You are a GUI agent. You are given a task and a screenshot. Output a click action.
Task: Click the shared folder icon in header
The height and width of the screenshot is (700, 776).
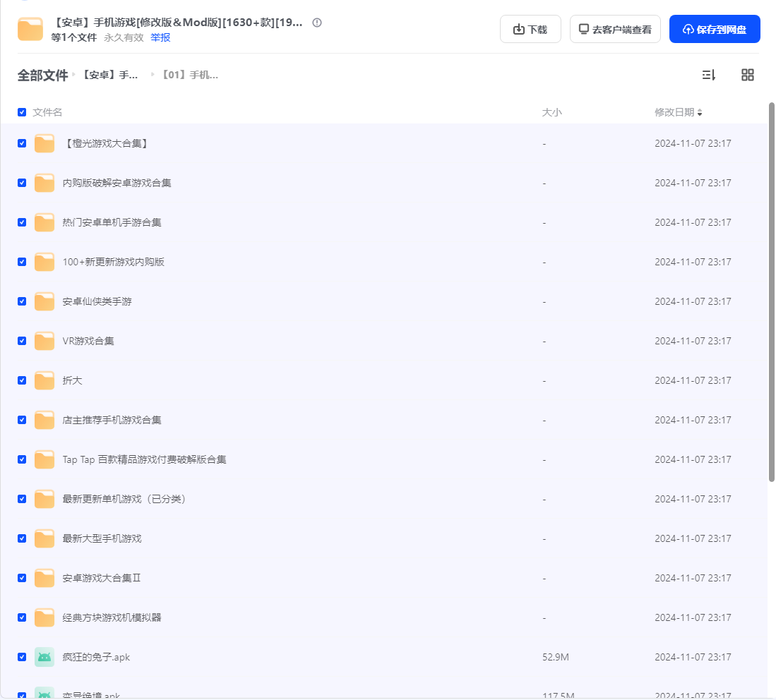point(30,29)
